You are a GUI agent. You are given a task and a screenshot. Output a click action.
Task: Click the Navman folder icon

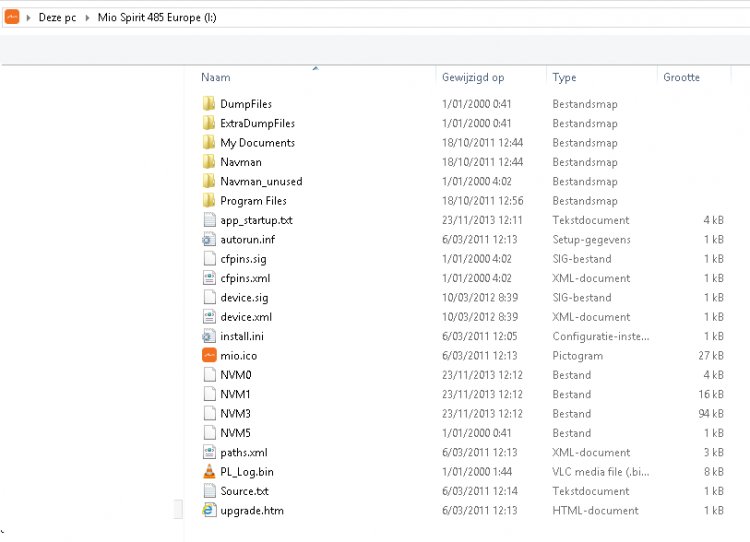pyautogui.click(x=209, y=162)
